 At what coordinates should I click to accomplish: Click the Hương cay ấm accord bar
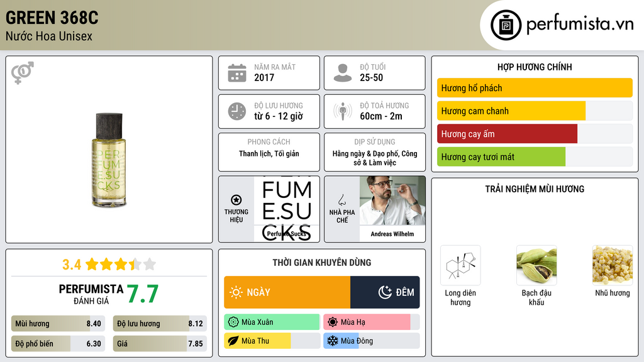535,134
